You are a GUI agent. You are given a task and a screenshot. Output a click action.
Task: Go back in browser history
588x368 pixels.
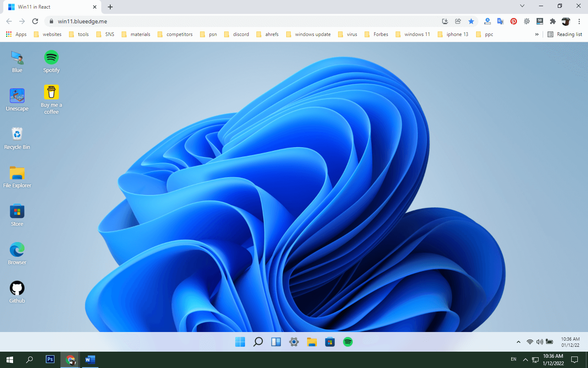[9, 21]
